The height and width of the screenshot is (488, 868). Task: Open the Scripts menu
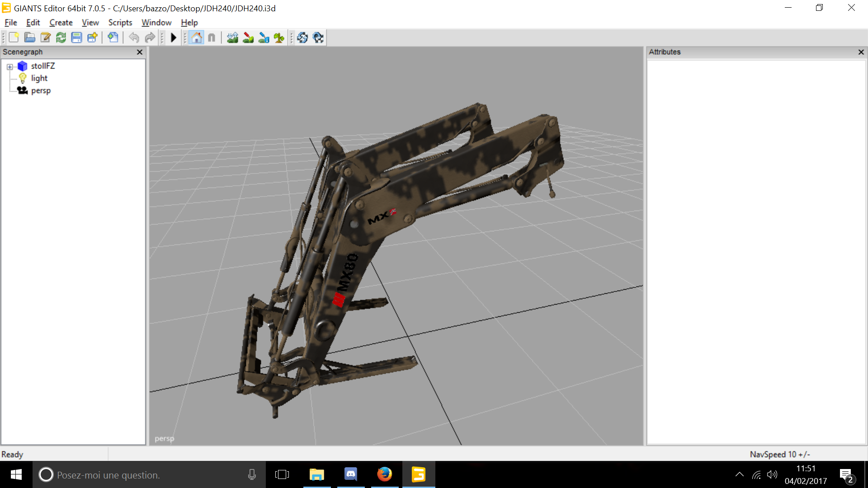[120, 23]
